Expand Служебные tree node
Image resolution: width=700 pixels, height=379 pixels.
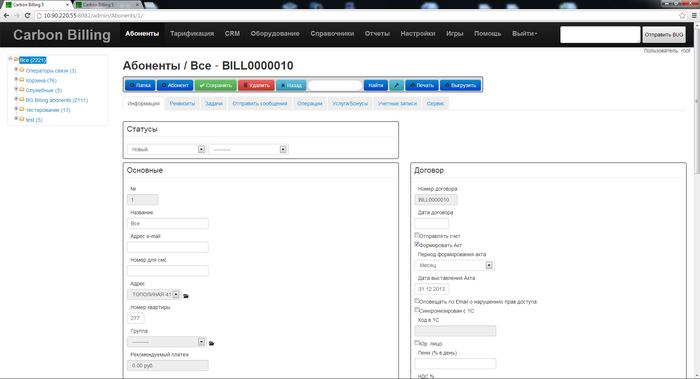16,89
